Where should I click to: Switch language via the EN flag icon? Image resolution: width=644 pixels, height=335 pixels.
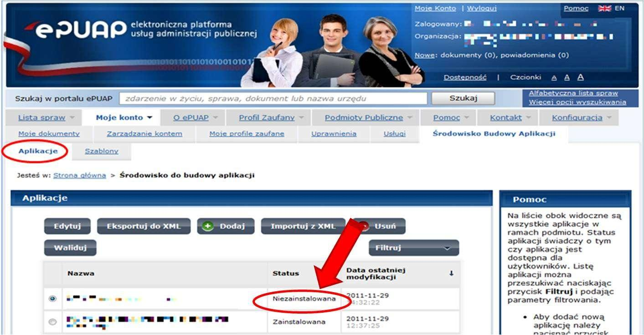pyautogui.click(x=605, y=8)
